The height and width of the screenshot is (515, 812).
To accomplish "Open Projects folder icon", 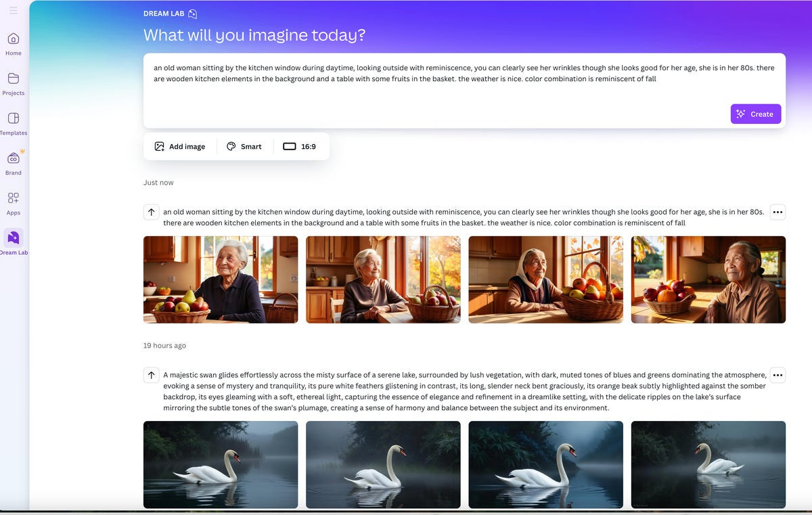I will tap(14, 79).
